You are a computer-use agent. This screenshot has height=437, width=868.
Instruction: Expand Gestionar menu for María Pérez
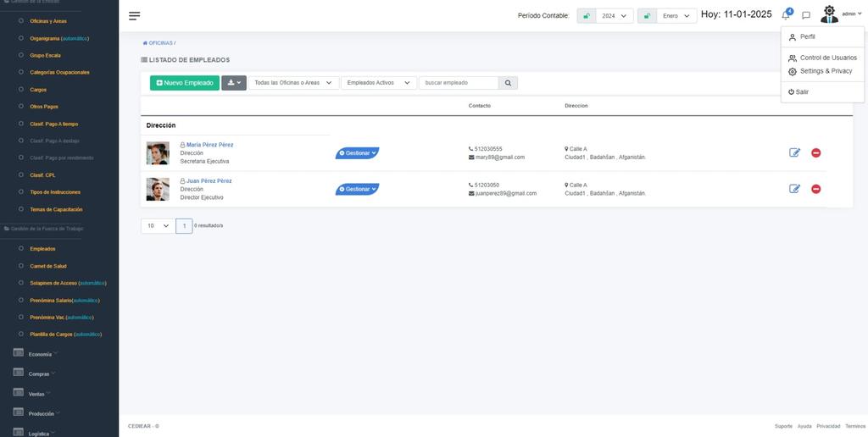(x=357, y=153)
